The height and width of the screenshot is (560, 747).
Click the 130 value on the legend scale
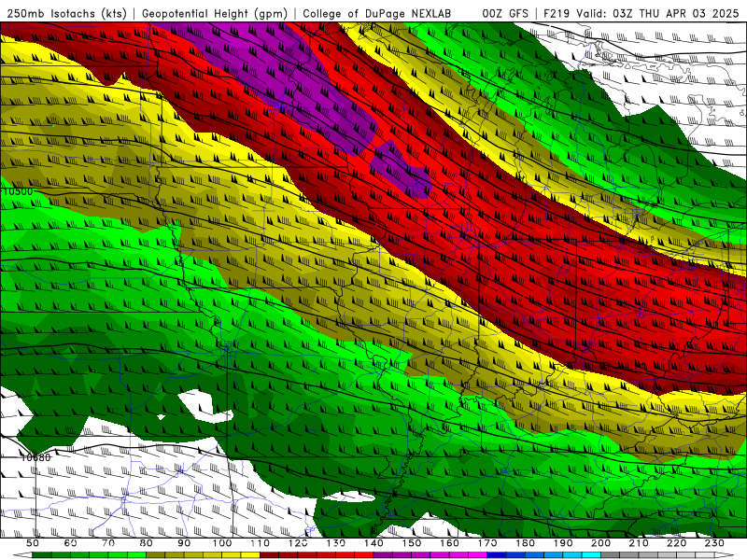336,543
